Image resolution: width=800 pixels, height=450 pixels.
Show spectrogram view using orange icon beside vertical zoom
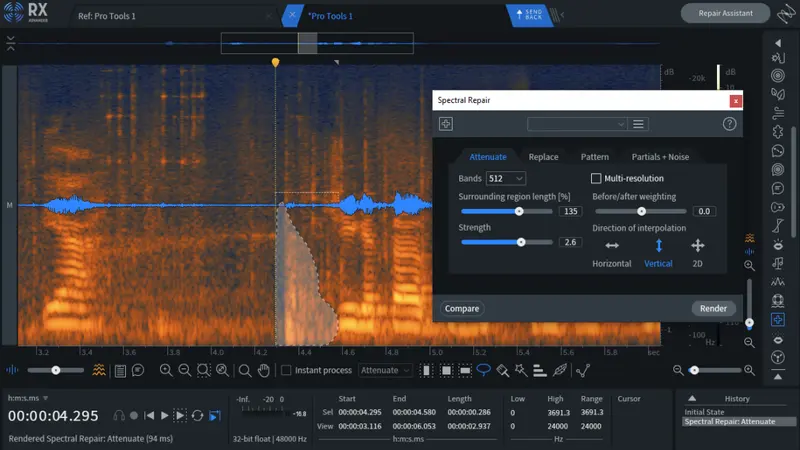(x=749, y=238)
